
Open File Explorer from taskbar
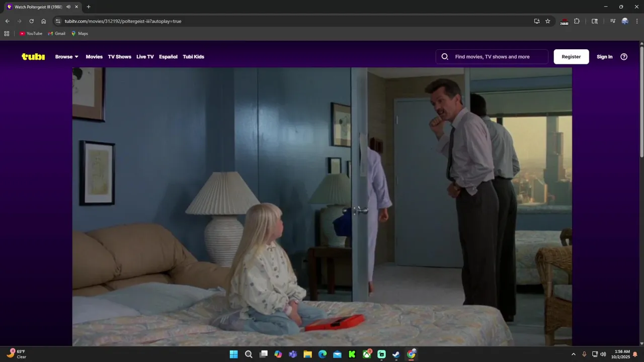(x=307, y=354)
